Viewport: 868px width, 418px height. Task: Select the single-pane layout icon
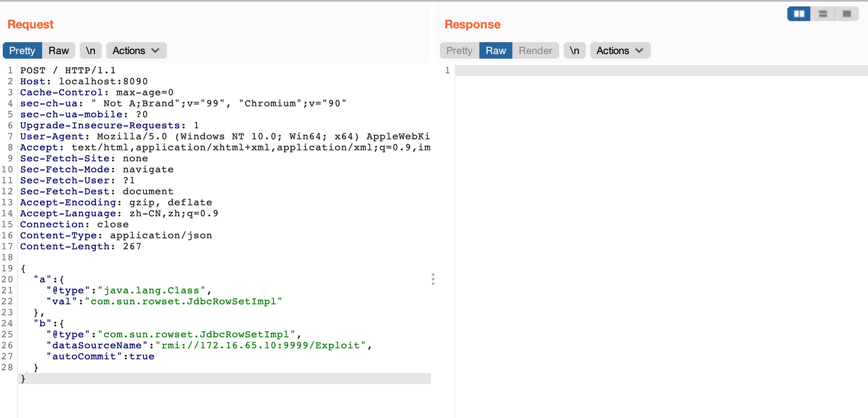[847, 14]
